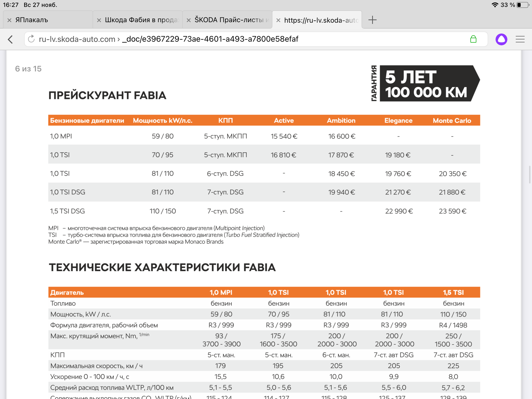Click the 18 450 € Ambition price
The image size is (532, 399).
[x=341, y=174]
